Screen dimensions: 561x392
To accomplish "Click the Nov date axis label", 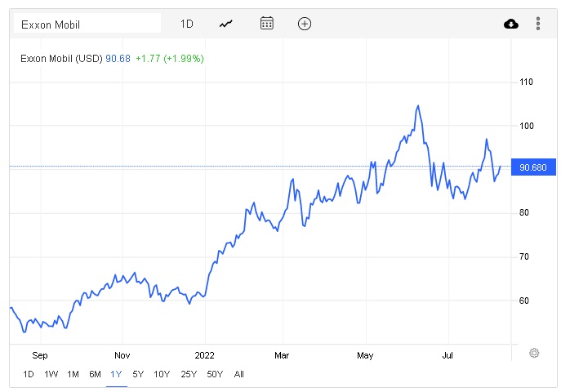I will pos(122,355).
